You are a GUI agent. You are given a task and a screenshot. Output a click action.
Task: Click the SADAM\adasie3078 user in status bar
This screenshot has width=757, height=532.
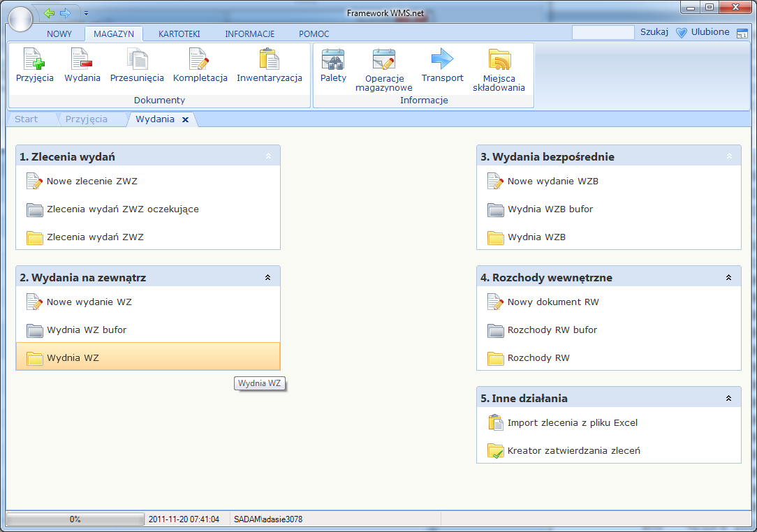(268, 519)
